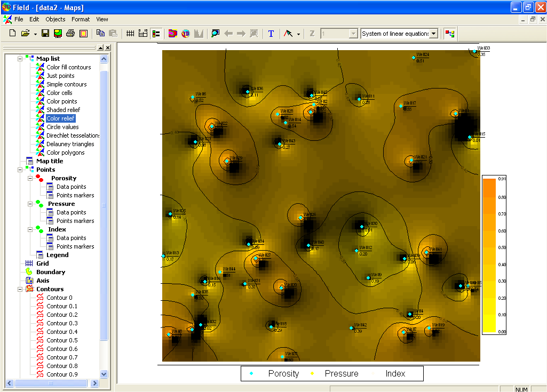The width and height of the screenshot is (547, 392).
Task: Click the Open folder toolbar icon
Action: pos(25,34)
